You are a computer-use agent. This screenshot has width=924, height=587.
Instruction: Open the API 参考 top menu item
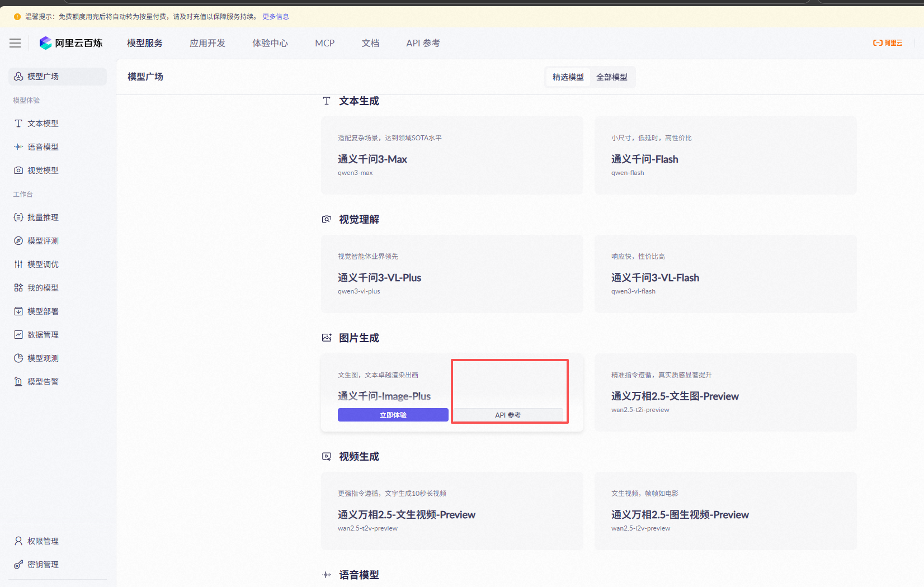pyautogui.click(x=423, y=43)
